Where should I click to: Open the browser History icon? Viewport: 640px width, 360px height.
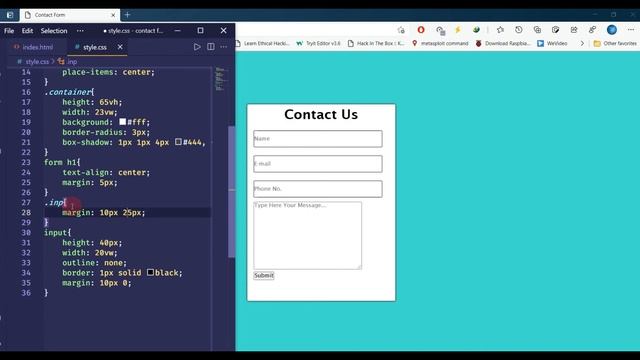tap(518, 30)
